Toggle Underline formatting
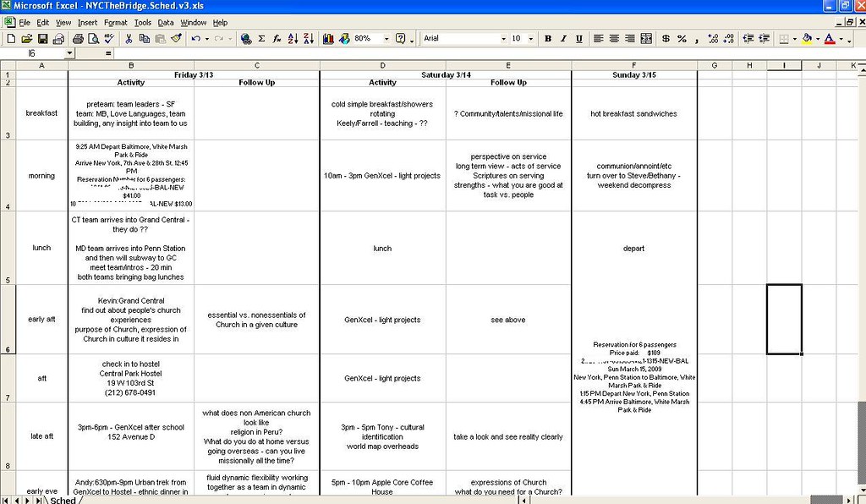This screenshot has width=866, height=504. [578, 39]
